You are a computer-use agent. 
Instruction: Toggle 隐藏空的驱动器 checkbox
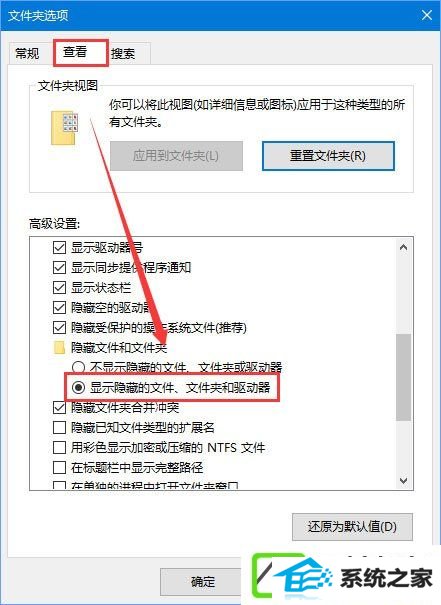pyautogui.click(x=59, y=308)
